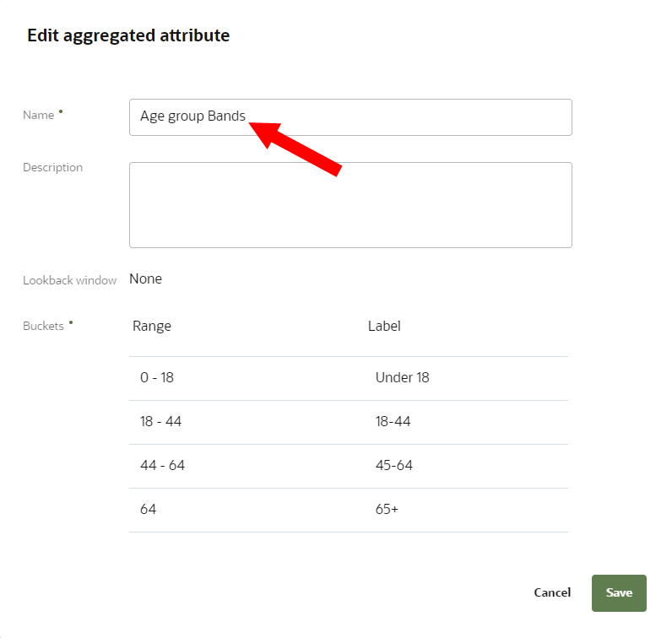The height and width of the screenshot is (638, 672).
Task: Click the Lookback window label
Action: click(x=69, y=280)
